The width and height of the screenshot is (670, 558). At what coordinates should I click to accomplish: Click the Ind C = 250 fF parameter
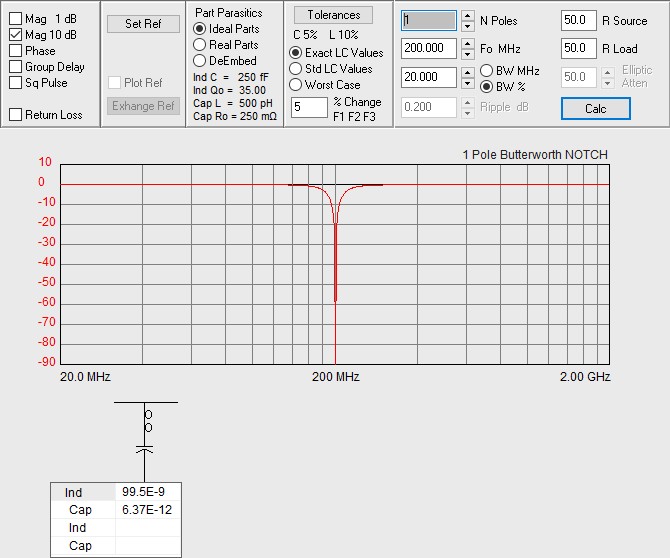click(x=231, y=77)
